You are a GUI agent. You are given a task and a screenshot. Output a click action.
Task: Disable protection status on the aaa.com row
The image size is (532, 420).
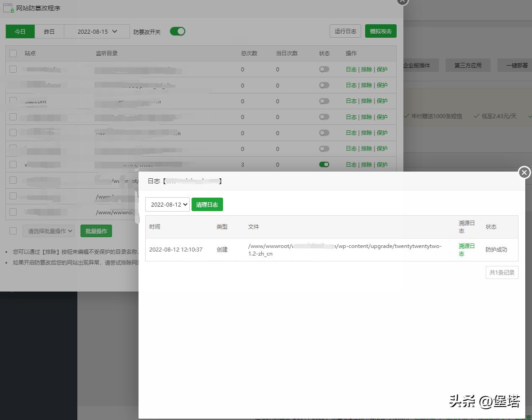click(324, 101)
